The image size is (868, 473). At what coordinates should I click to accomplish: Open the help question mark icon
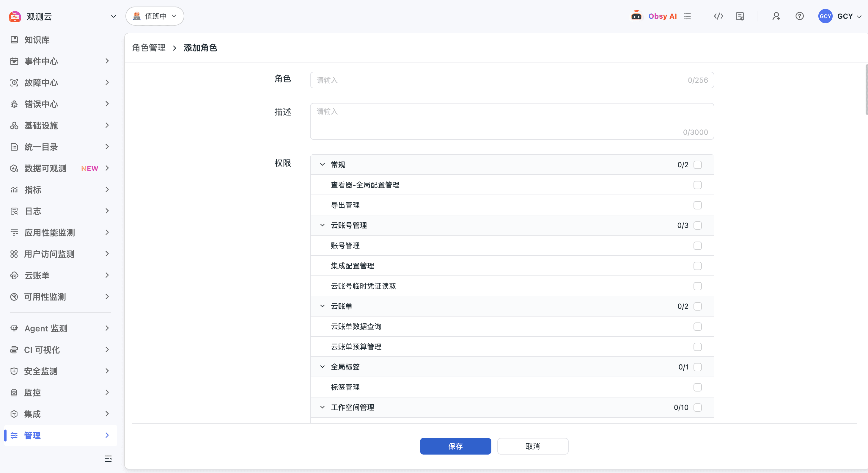coord(800,16)
